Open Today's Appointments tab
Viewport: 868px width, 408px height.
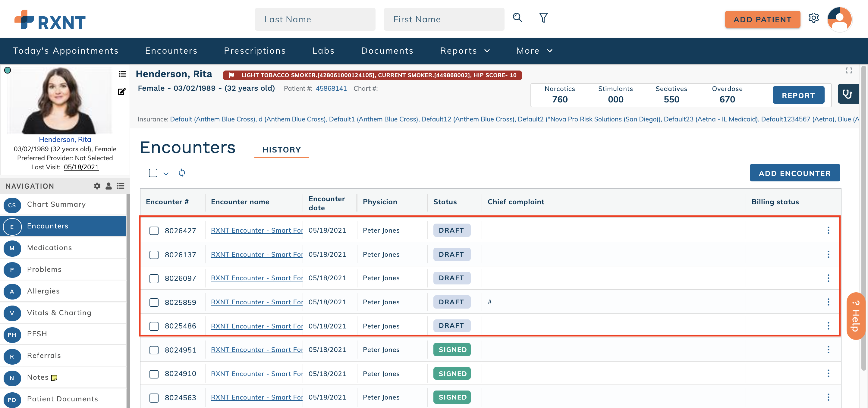(x=66, y=51)
